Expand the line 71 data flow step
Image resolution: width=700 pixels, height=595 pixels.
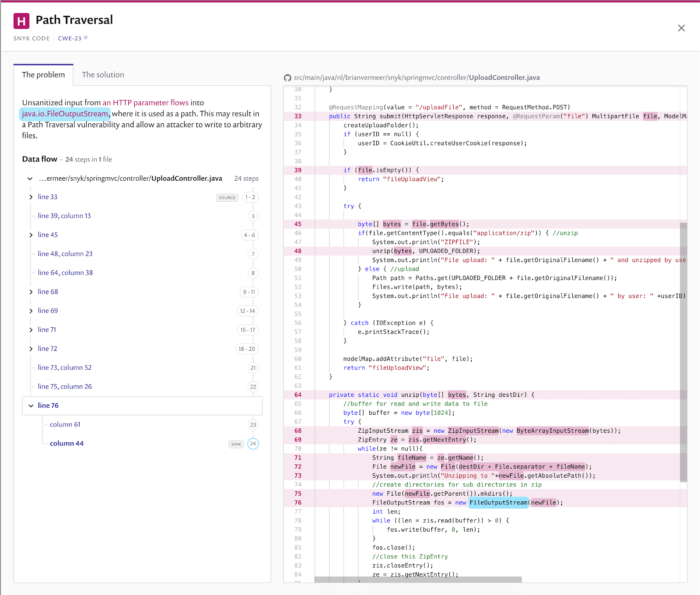point(31,330)
